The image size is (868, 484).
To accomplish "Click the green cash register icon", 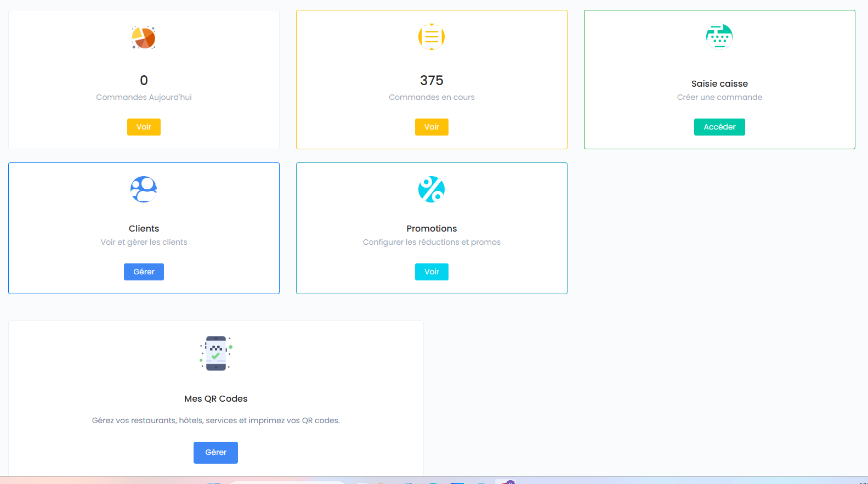I will coord(719,37).
